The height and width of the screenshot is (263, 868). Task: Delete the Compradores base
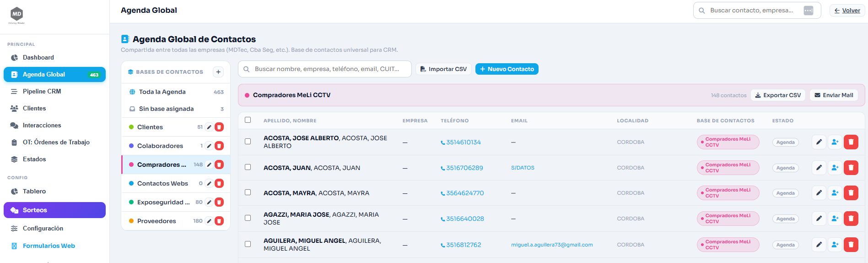[x=219, y=164]
